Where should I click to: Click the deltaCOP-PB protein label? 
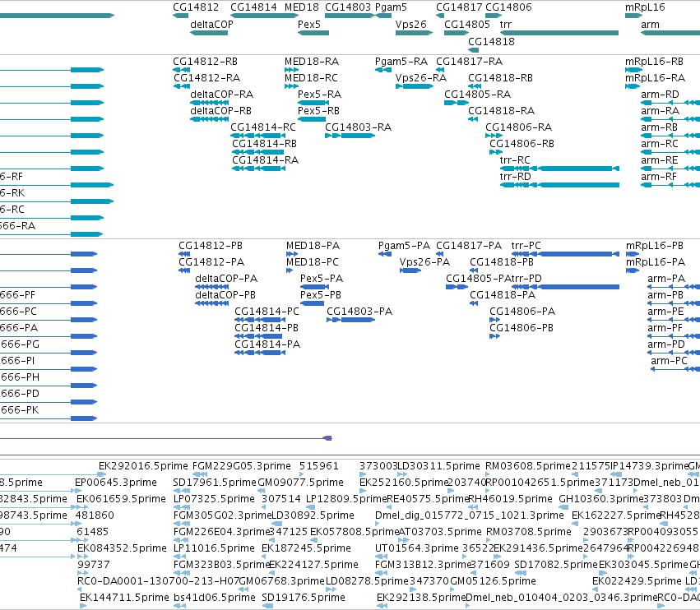tap(225, 295)
